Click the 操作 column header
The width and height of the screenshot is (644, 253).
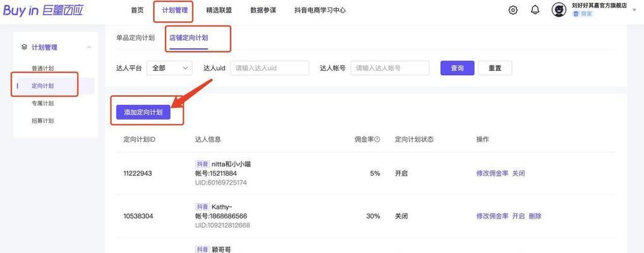483,139
